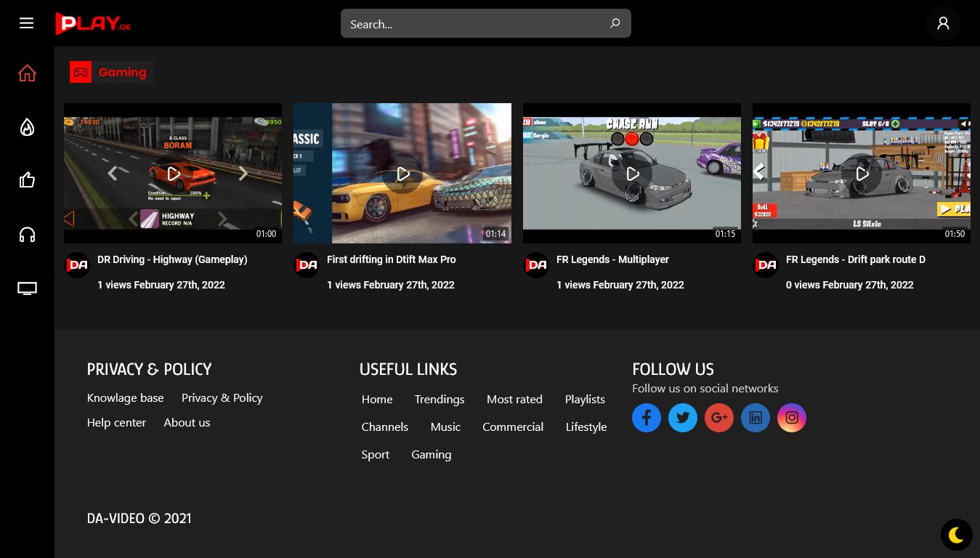Open Most rated in Useful Links
The image size is (980, 558).
pyautogui.click(x=514, y=399)
